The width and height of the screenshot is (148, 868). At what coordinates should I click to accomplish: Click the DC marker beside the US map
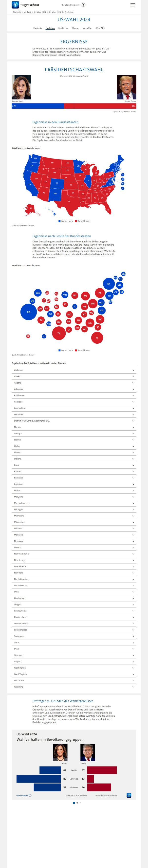click(123, 188)
